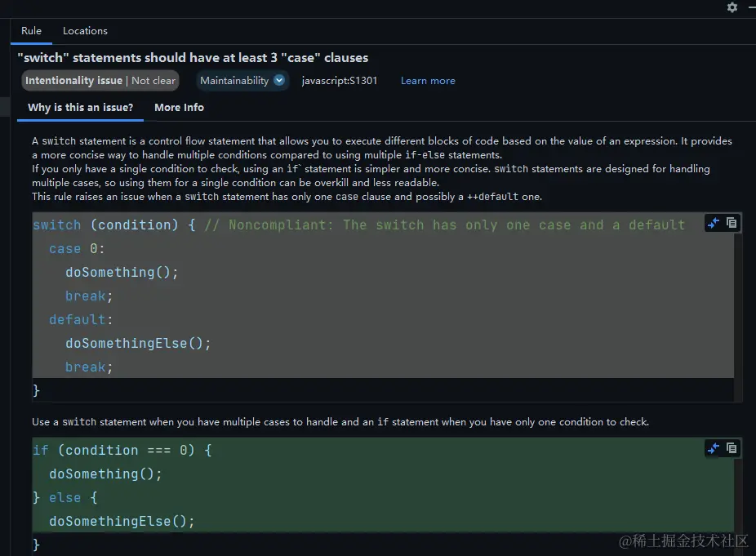The width and height of the screenshot is (756, 556).
Task: Switch to the Locations tab
Action: tap(85, 31)
